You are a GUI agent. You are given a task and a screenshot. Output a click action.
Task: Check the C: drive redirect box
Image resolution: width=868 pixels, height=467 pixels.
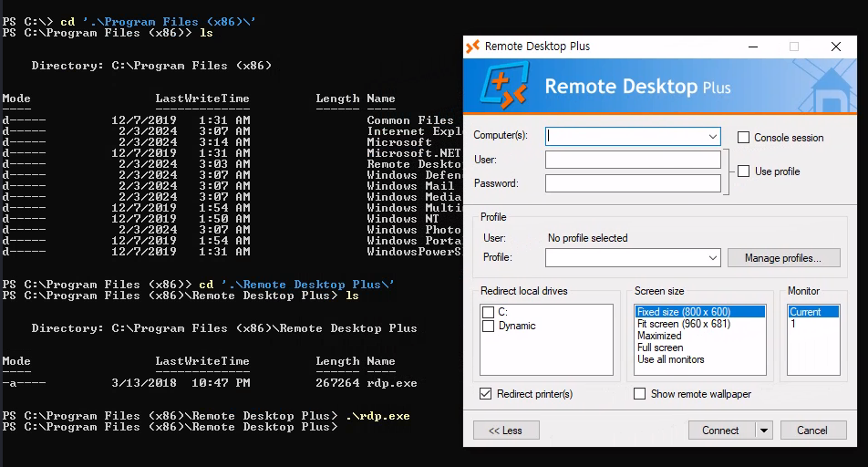pyautogui.click(x=489, y=313)
